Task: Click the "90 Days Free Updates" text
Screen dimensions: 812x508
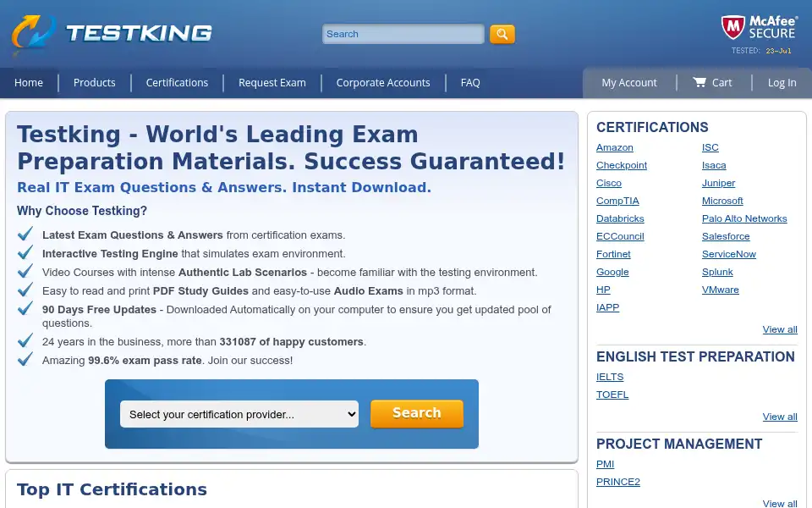Action: coord(99,310)
